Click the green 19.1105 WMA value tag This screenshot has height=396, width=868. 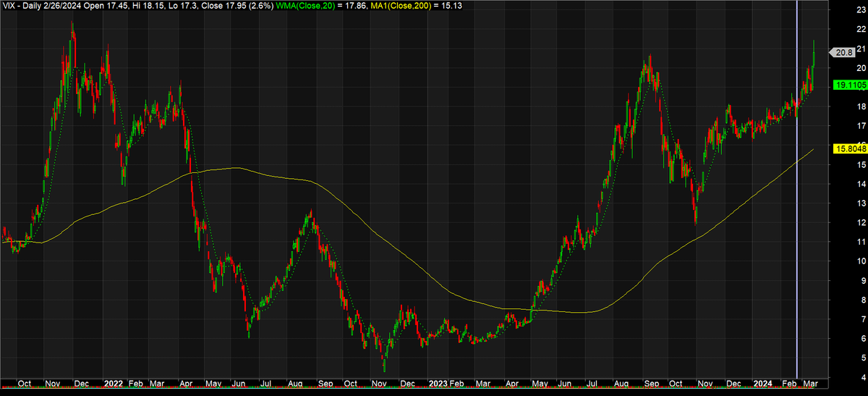click(850, 85)
